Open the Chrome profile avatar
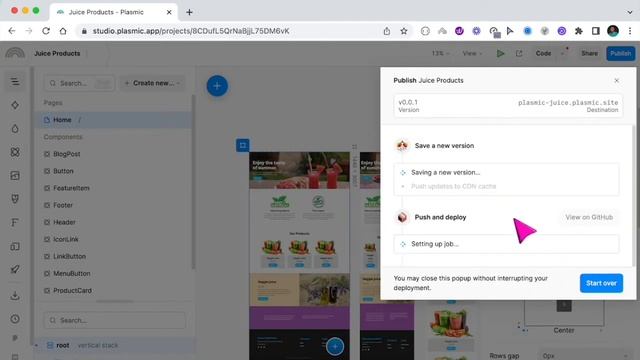The image size is (640, 360). point(613,31)
